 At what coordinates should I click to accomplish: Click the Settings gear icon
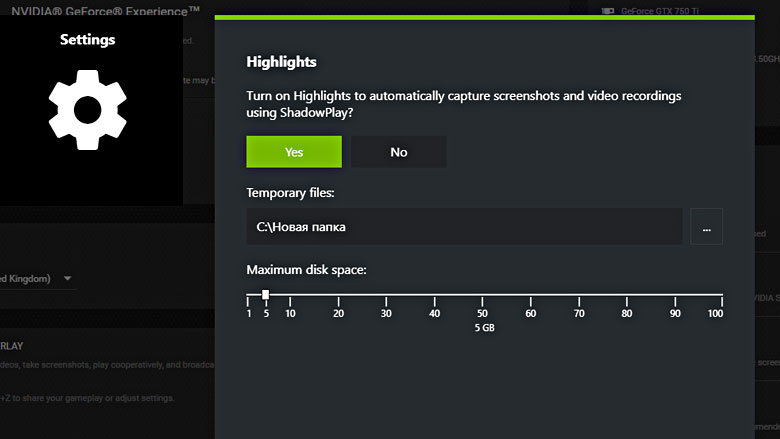click(88, 110)
